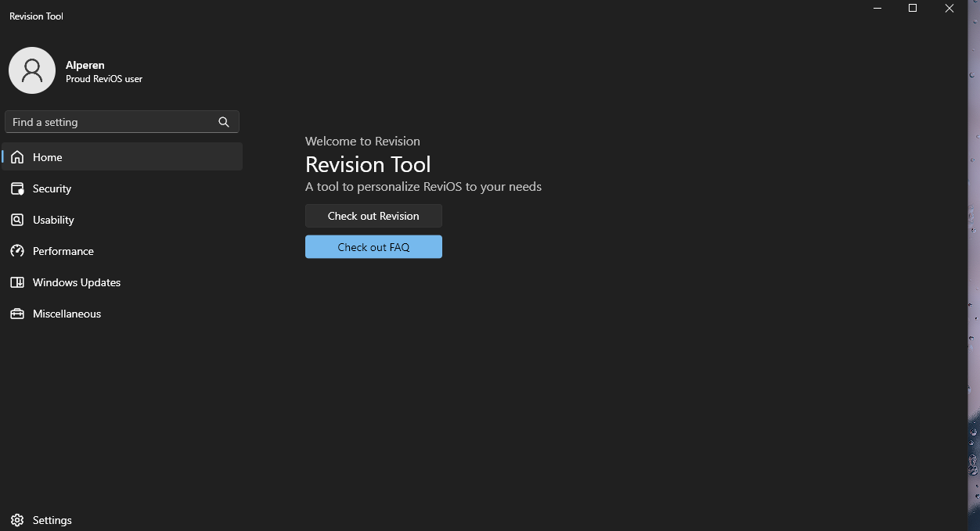Minimize the Revision Tool window
Viewport: 980px width, 531px height.
877,9
